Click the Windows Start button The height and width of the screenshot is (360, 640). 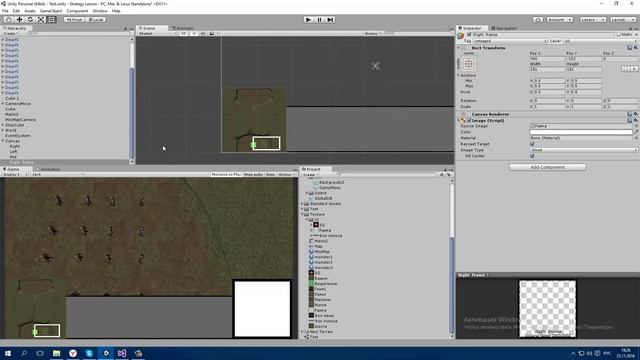click(8, 353)
